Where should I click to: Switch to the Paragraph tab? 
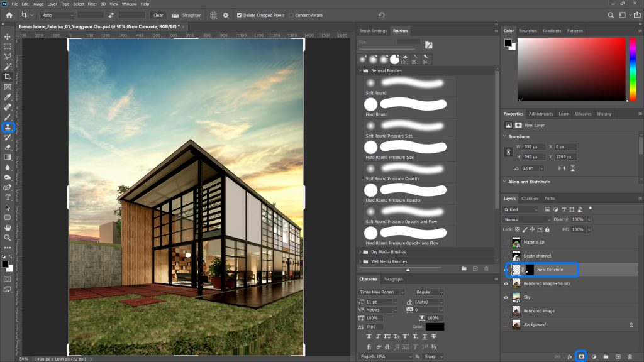point(394,279)
